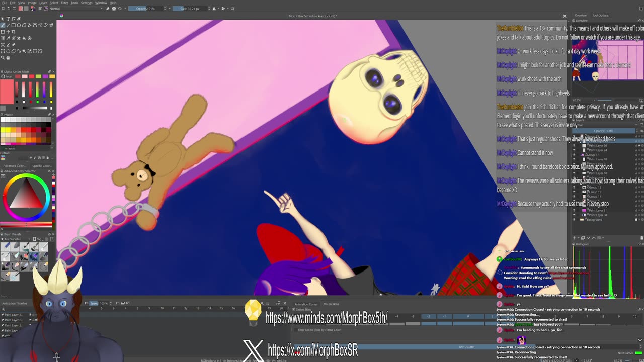Pick yellow swatch in Palette
Viewport: 644px width, 362px height.
3,130
